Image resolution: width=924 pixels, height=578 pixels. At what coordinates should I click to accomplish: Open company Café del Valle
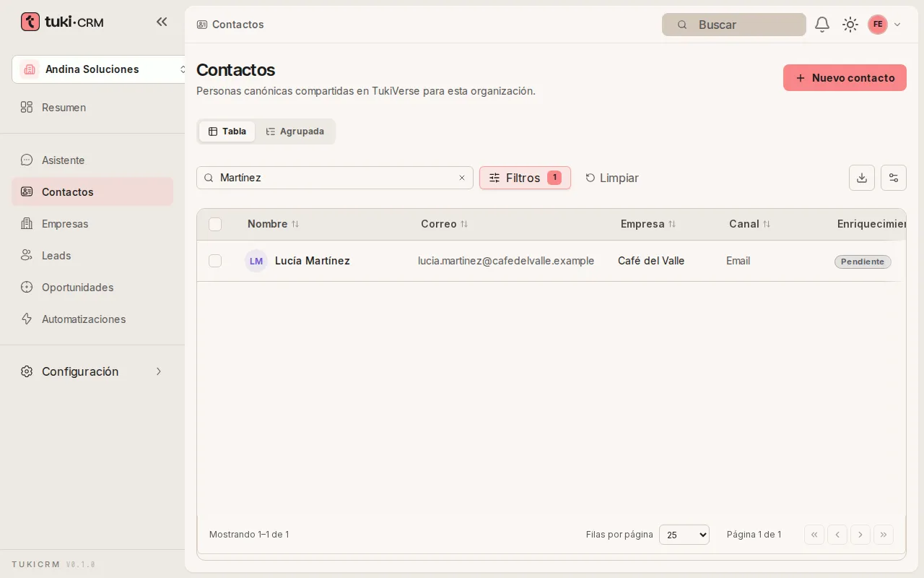[651, 261]
